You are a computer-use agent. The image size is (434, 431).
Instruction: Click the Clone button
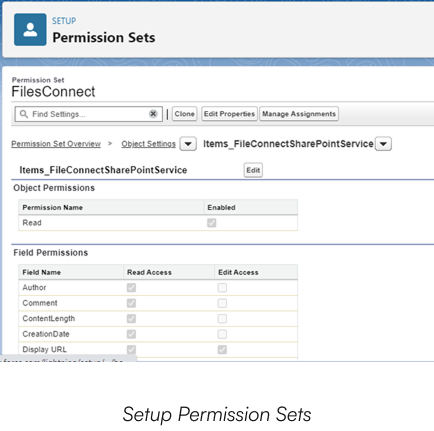184,114
